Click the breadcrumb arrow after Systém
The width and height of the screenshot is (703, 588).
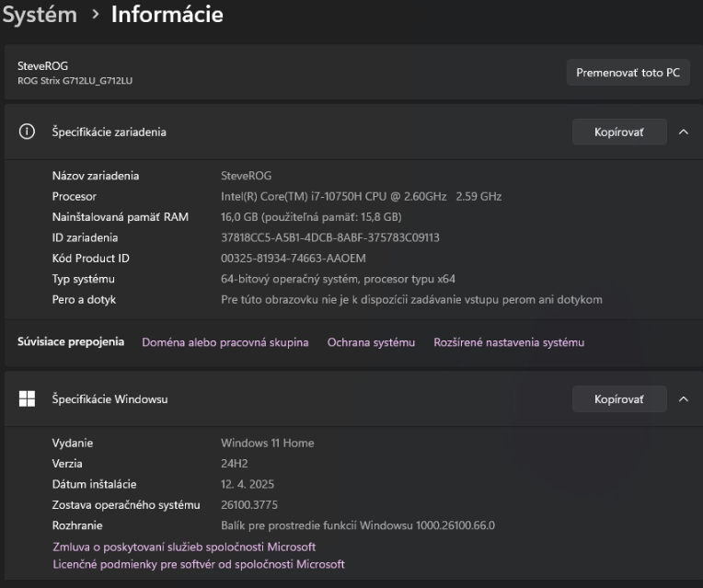pos(95,15)
